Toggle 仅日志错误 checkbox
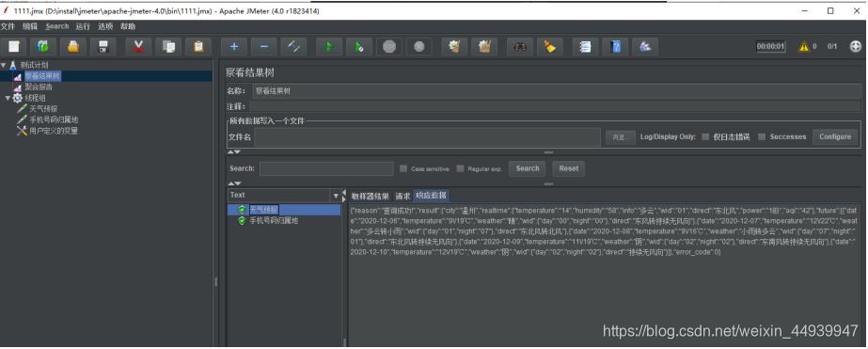 pyautogui.click(x=705, y=136)
